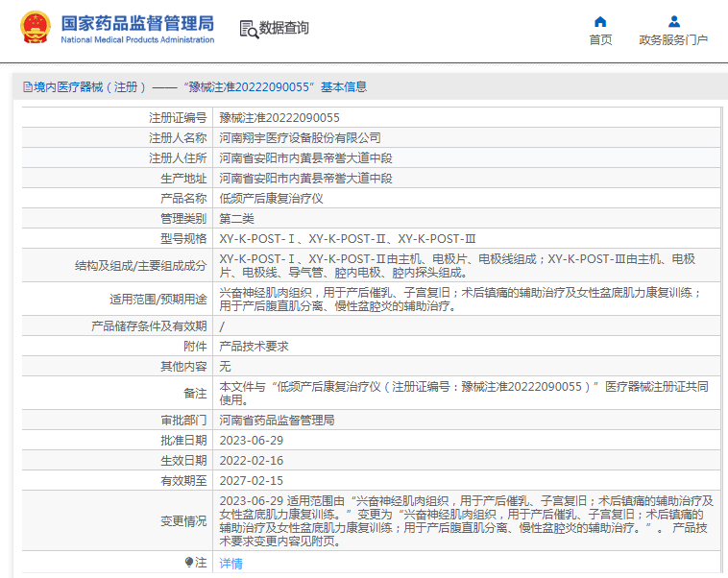Select 河南翔宇医疗设备股份有限公司 cell
Viewport: 728px width, 578px height.
click(300, 138)
